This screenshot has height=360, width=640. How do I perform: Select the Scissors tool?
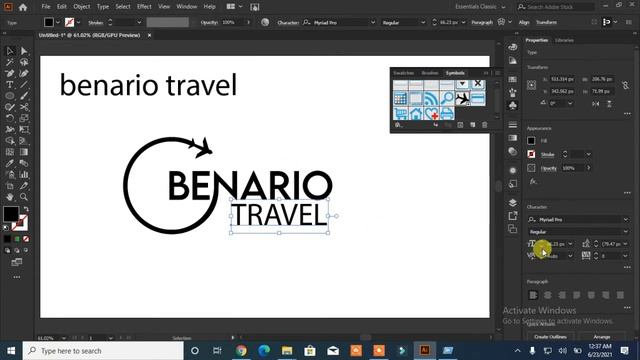click(24, 107)
